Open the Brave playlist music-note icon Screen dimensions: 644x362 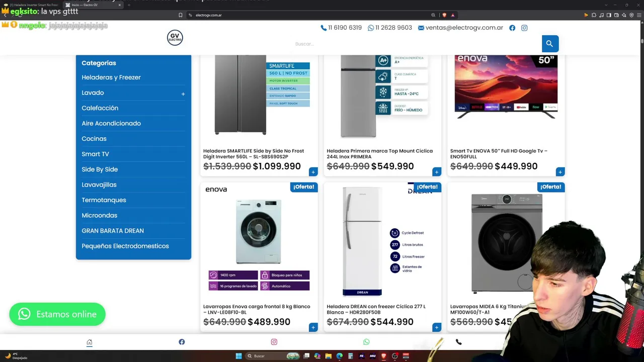[601, 15]
